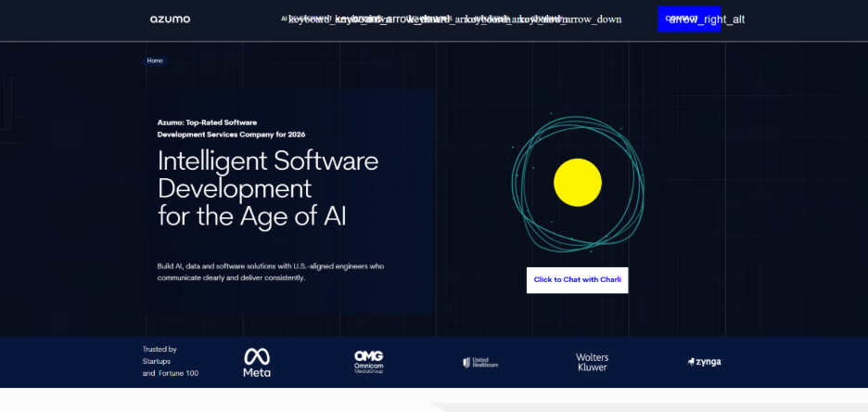Go to the Home breadcrumb
Screen dimensions: 868x412
155,60
